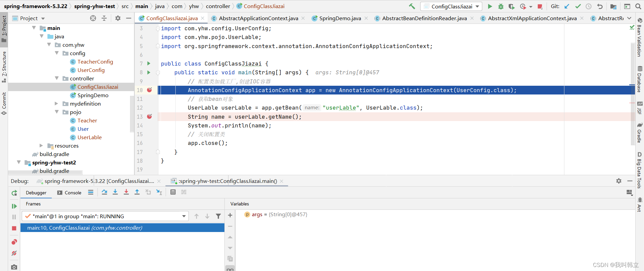Toggle breakpoint on line 10
Image resolution: width=644 pixels, height=271 pixels.
click(149, 90)
